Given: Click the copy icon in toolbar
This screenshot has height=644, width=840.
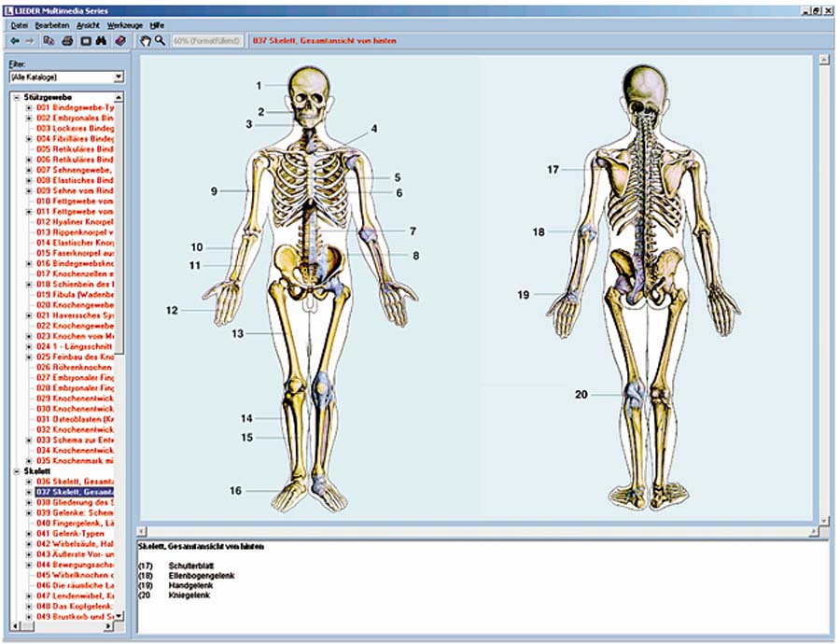Looking at the screenshot, I should (49, 41).
